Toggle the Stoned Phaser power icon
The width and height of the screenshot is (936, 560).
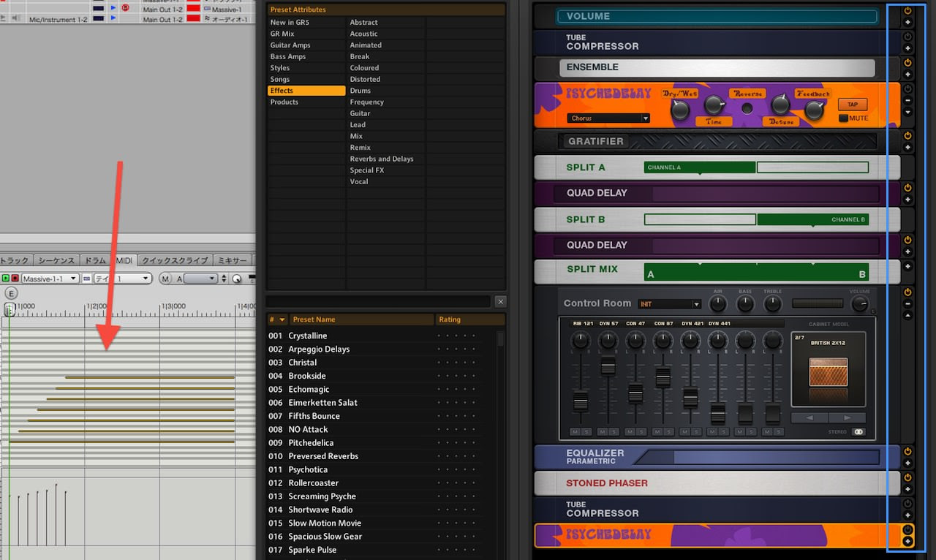907,477
